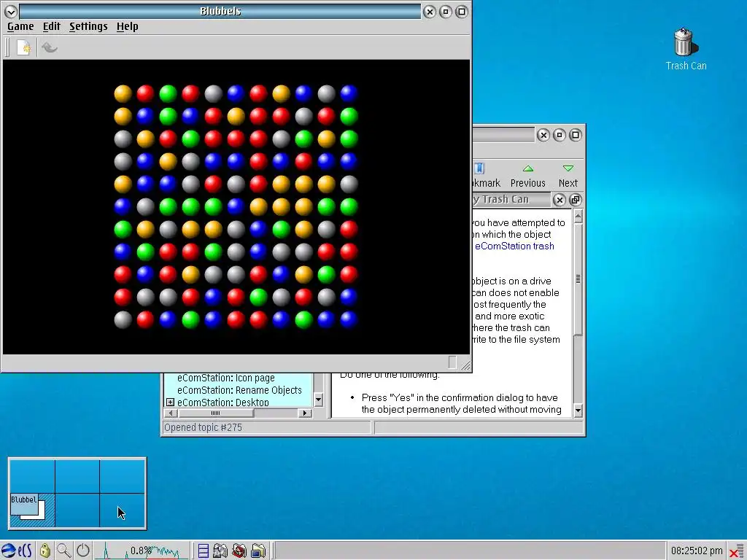Click the help text scrollbar up arrow
Image resolution: width=747 pixels, height=560 pixels.
click(578, 217)
